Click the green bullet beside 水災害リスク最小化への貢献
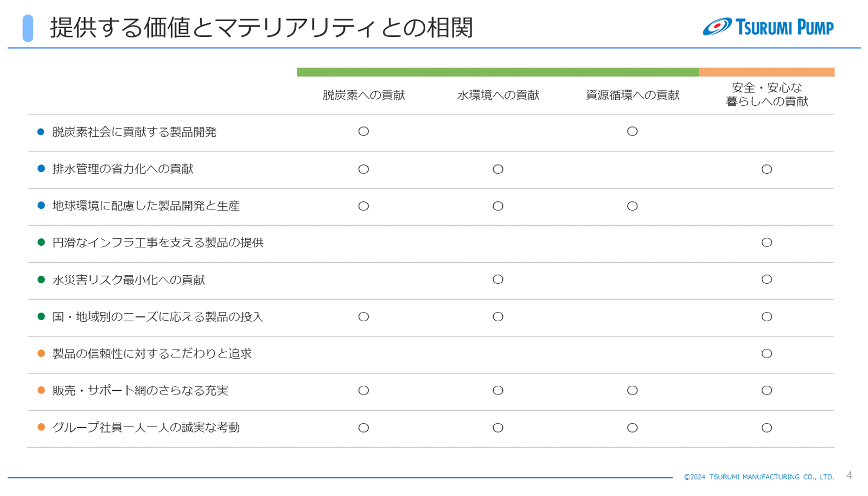 [41, 279]
